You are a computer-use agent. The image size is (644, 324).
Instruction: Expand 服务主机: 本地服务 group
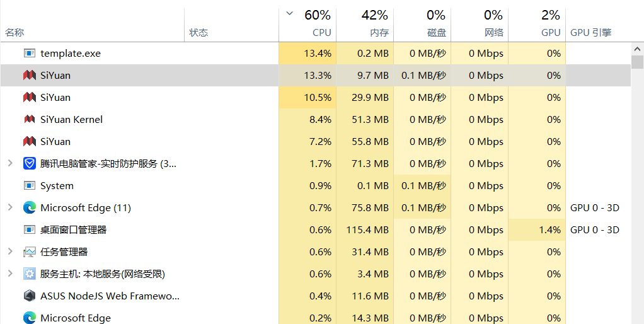click(9, 274)
